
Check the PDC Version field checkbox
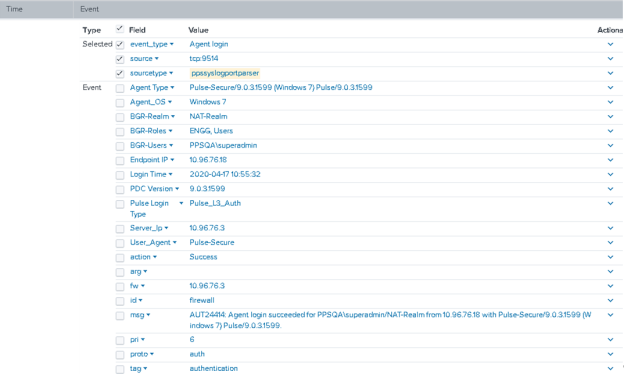tap(120, 189)
